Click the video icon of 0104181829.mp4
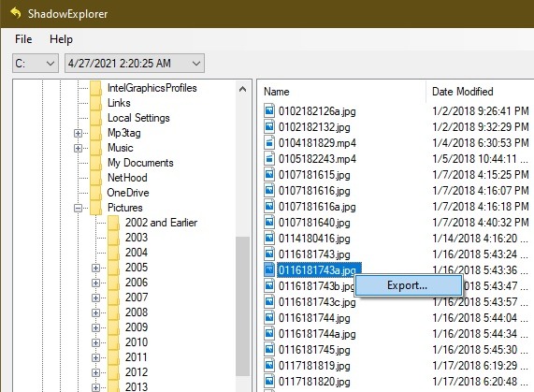534x392 pixels. tap(269, 143)
